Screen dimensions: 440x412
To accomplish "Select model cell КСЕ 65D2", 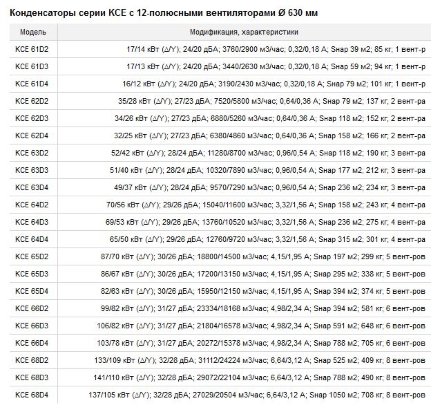I will (32, 257).
